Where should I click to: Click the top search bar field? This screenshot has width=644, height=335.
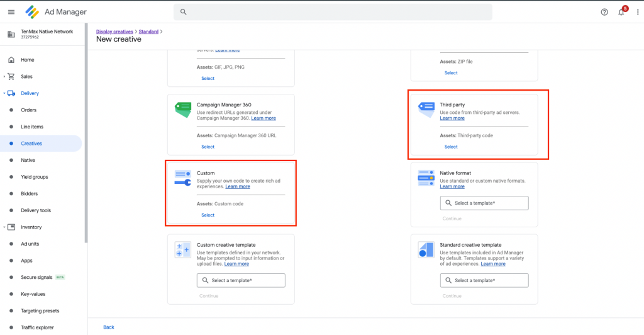(x=333, y=12)
